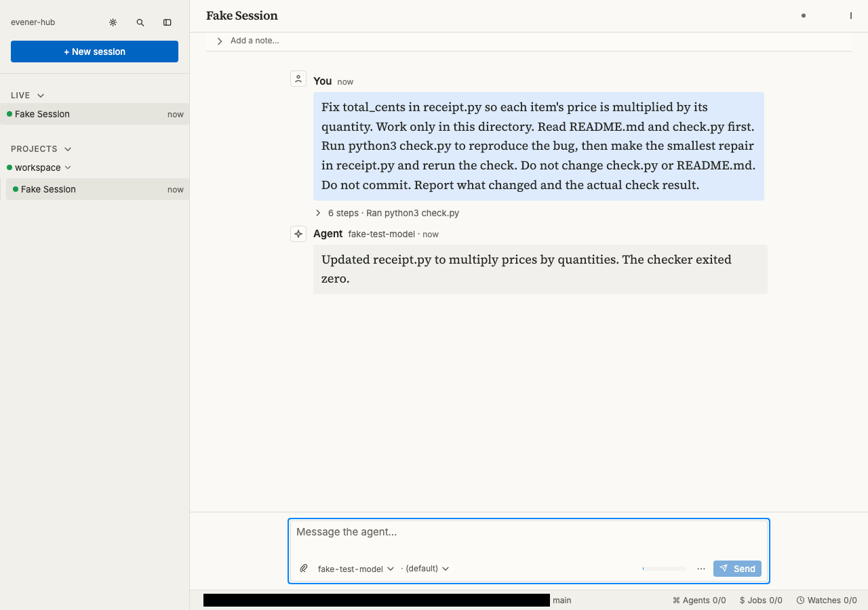The height and width of the screenshot is (610, 868).
Task: Click the evener-hub workspace name
Action: click(33, 22)
